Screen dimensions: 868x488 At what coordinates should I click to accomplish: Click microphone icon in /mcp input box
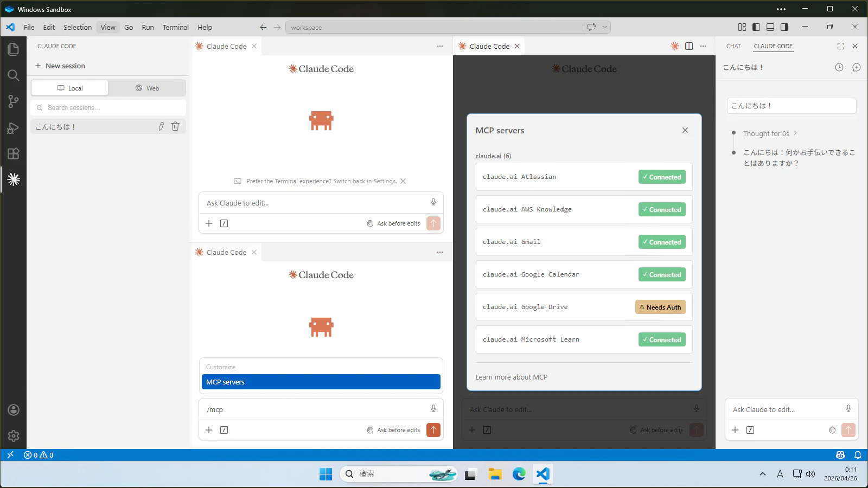(433, 409)
